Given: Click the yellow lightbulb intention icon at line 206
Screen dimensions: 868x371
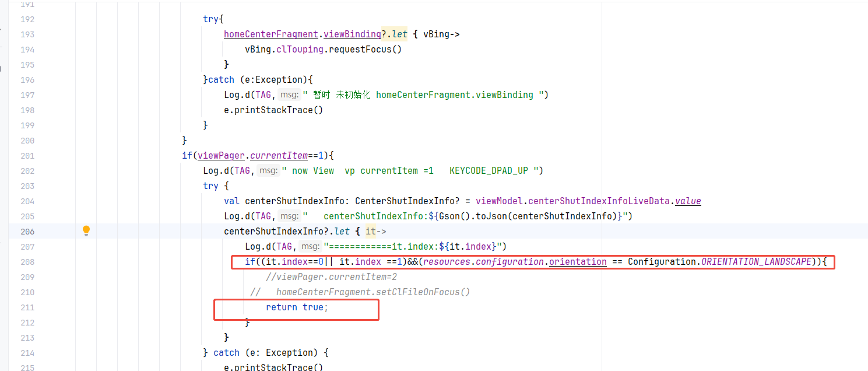Looking at the screenshot, I should click(86, 231).
